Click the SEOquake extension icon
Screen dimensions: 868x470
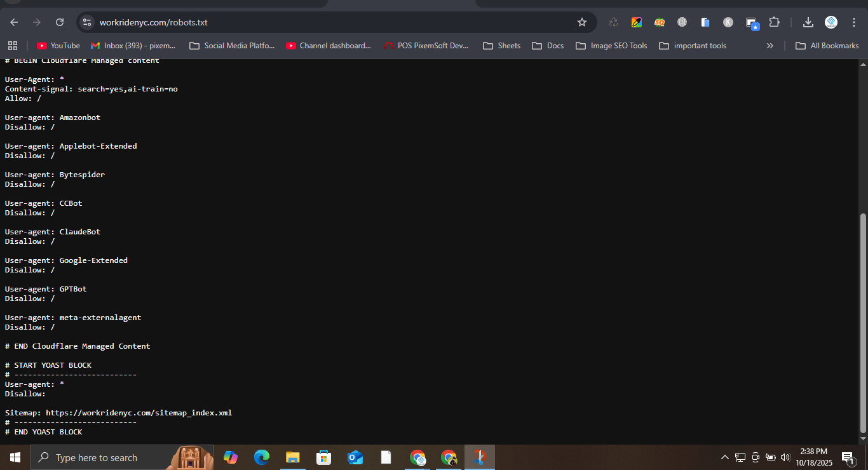click(x=659, y=22)
